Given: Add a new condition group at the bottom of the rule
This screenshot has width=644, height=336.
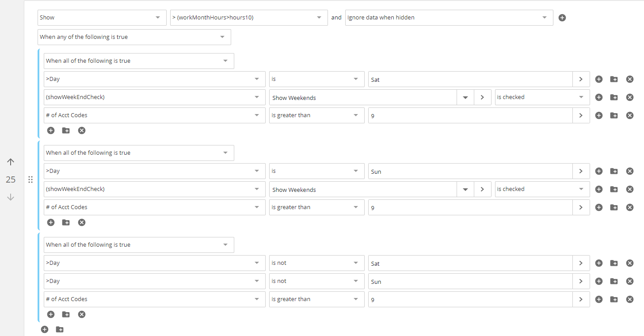Looking at the screenshot, I should coord(60,329).
